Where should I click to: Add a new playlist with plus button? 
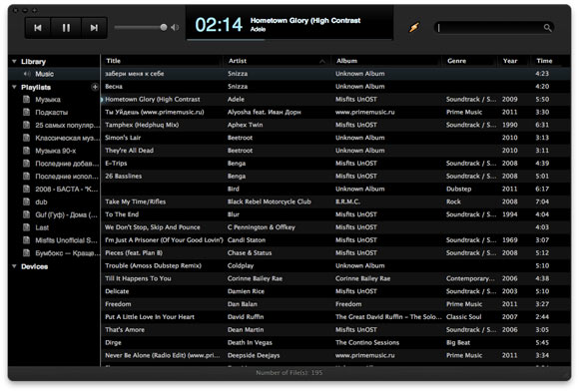pyautogui.click(x=95, y=87)
